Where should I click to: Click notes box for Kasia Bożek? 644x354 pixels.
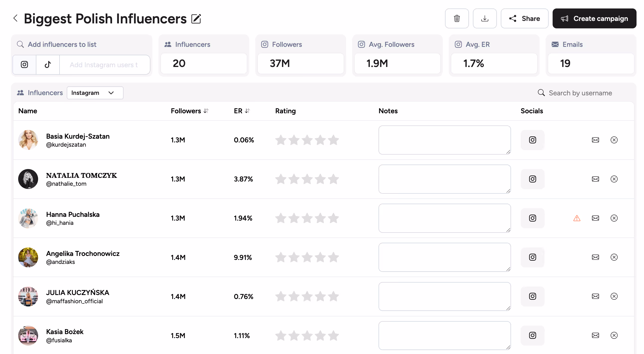[x=444, y=335]
